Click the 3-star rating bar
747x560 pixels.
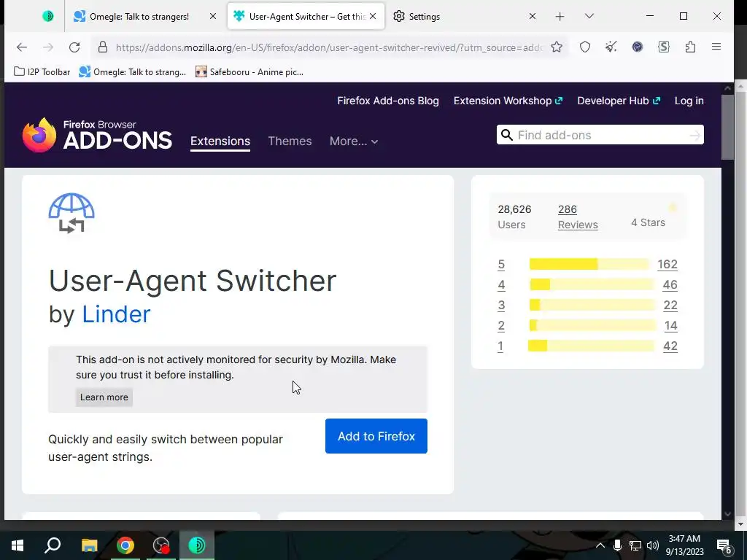[x=592, y=305]
